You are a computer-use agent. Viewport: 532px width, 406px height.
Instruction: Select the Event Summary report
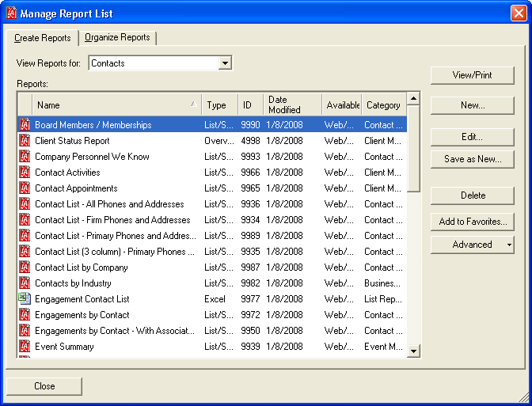212,347
